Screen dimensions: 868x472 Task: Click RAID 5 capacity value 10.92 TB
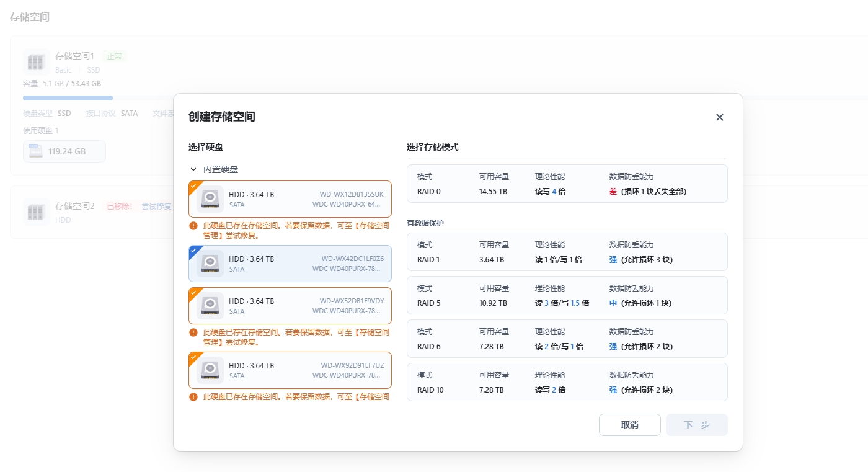pyautogui.click(x=493, y=303)
